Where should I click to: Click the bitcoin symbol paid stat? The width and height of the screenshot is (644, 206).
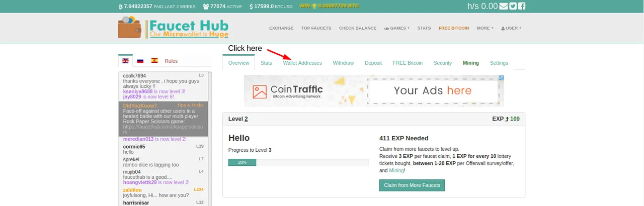120,7
